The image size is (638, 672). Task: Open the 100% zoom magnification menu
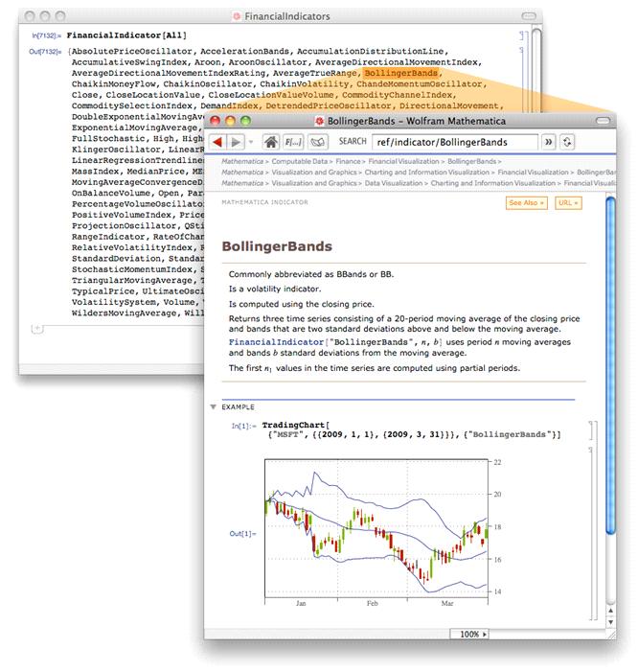(x=472, y=634)
